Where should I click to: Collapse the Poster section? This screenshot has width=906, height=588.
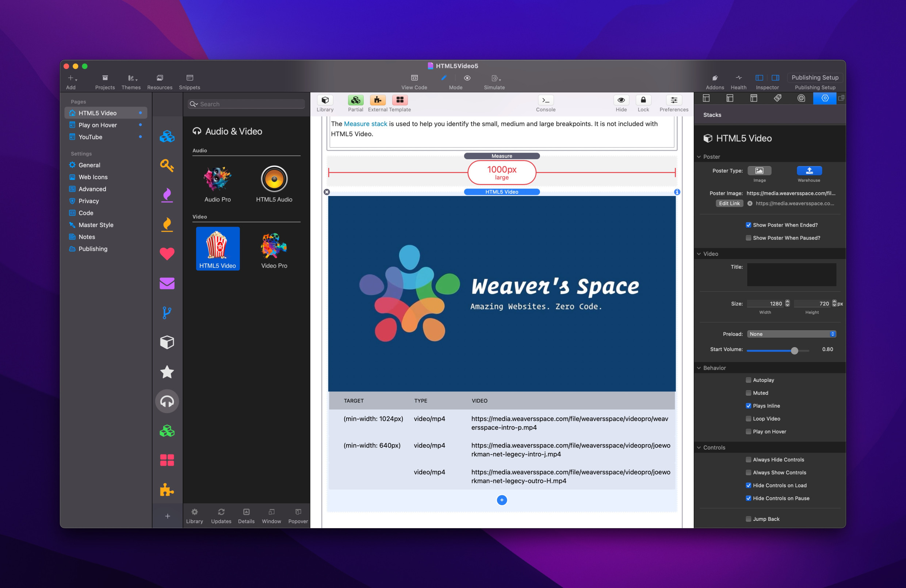coord(699,157)
